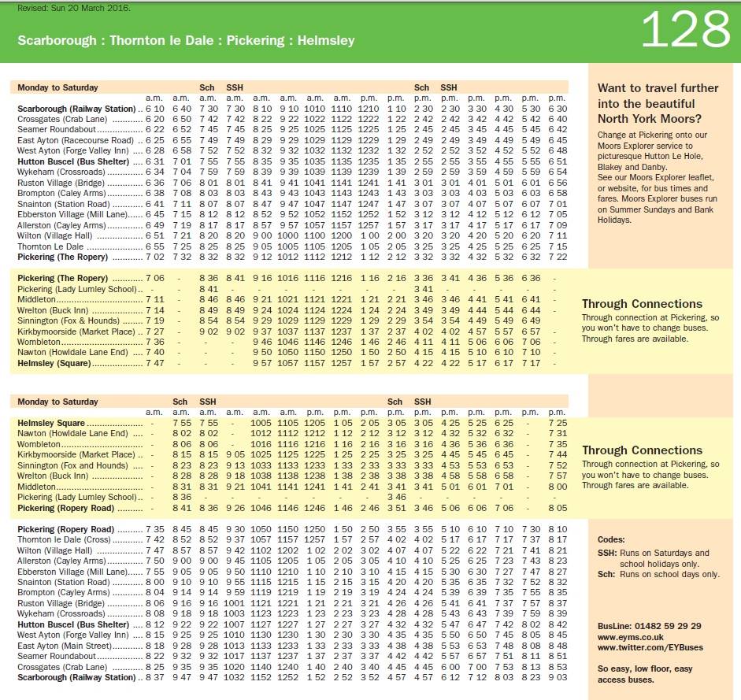
Task: Select the 'Thornton le Dale (Cross)' stop name
Action: point(64,540)
